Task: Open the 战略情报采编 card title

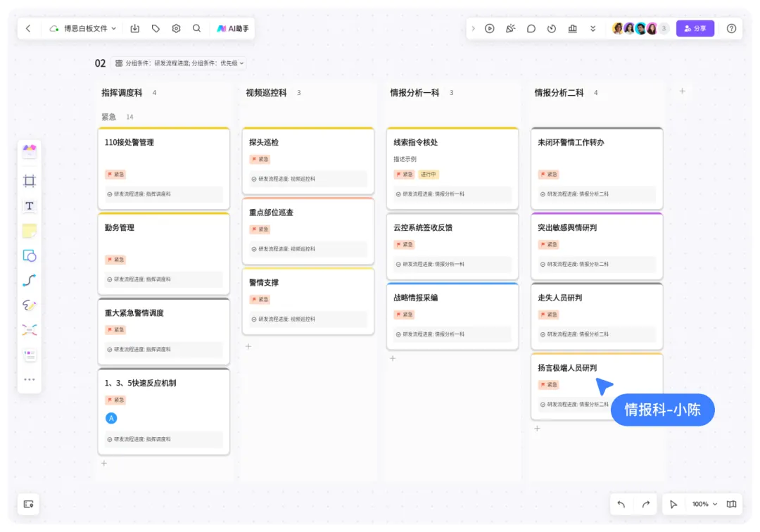Action: point(415,298)
